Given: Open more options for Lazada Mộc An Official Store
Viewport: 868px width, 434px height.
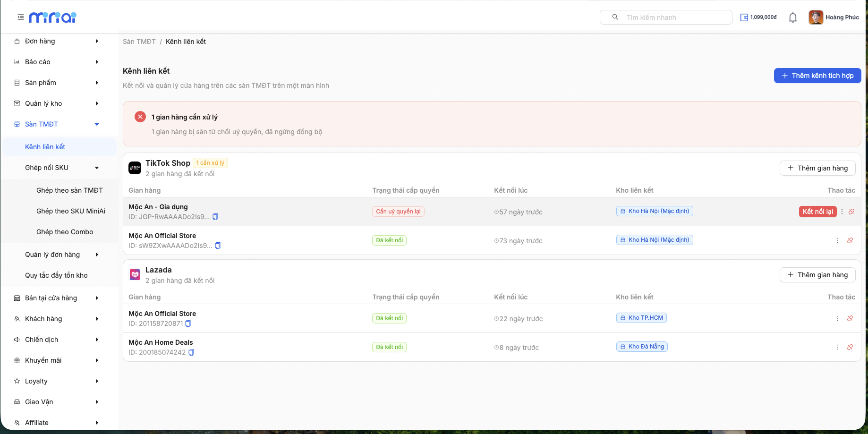Looking at the screenshot, I should [x=838, y=318].
